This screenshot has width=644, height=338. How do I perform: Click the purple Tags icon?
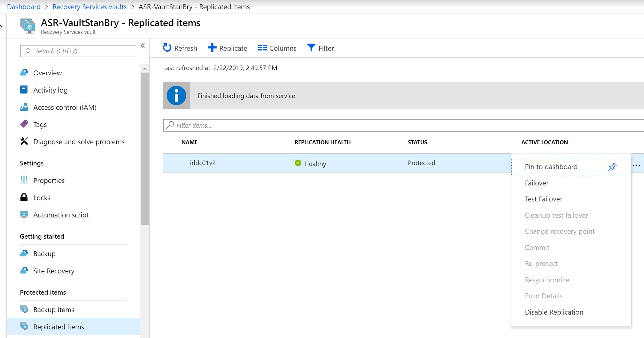click(x=24, y=124)
